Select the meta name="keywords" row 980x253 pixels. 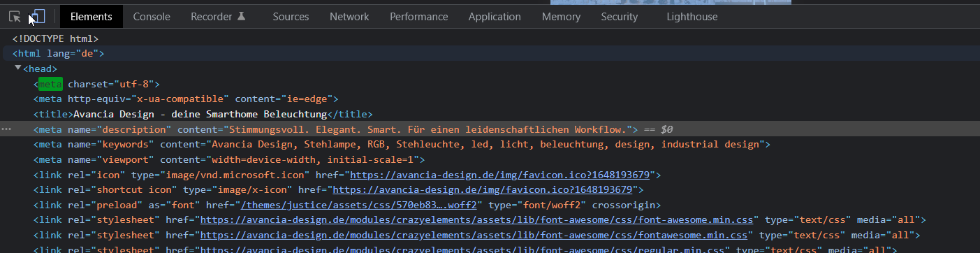point(402,145)
